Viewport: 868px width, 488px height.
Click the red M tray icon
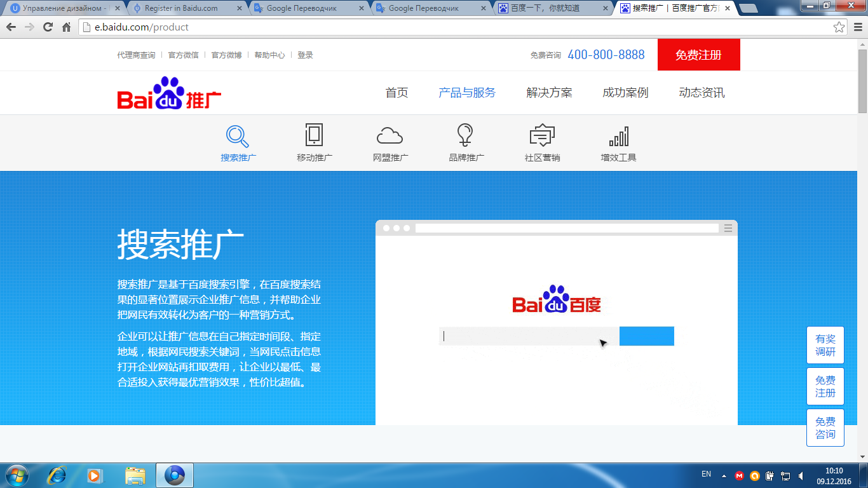click(739, 475)
